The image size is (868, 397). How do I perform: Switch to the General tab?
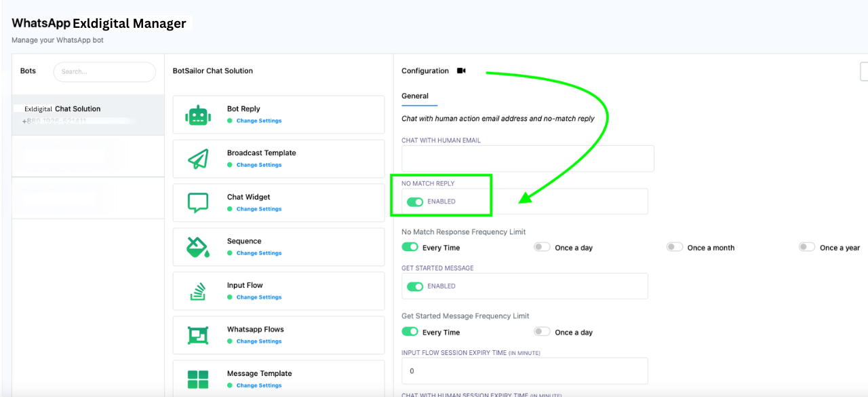(x=415, y=96)
